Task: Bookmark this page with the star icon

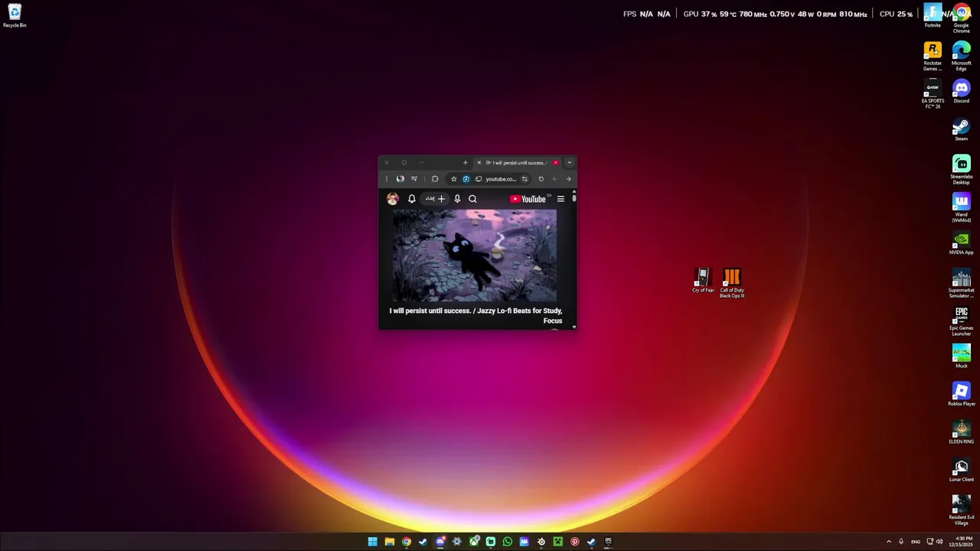Action: (453, 179)
